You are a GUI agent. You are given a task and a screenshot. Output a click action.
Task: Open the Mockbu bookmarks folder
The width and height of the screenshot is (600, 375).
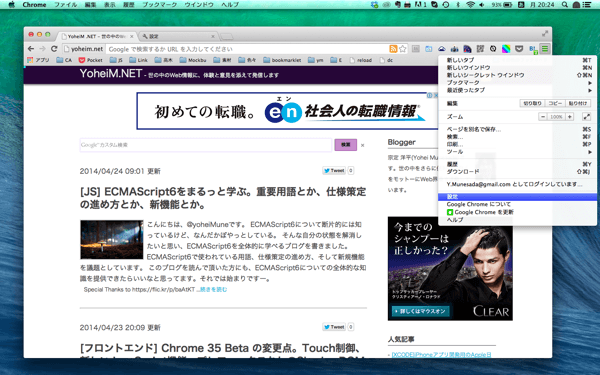(x=193, y=60)
